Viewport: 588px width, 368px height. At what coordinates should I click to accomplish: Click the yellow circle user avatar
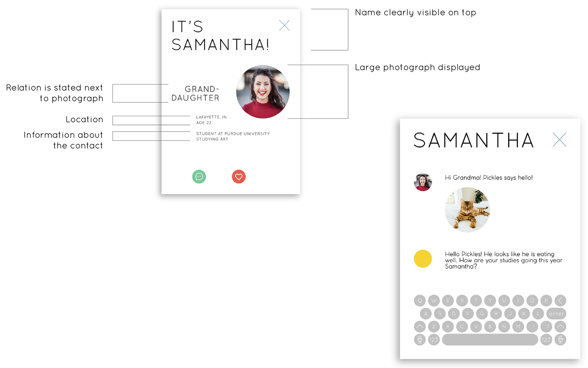(423, 259)
